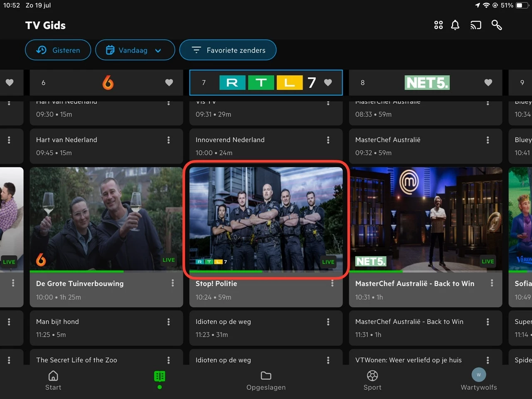The width and height of the screenshot is (532, 399).
Task: Open the notifications bell
Action: (x=455, y=25)
